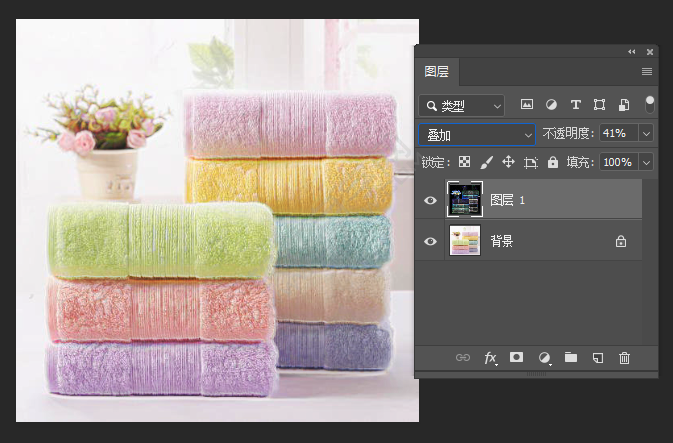
Task: Add a layer mask
Action: [x=517, y=357]
